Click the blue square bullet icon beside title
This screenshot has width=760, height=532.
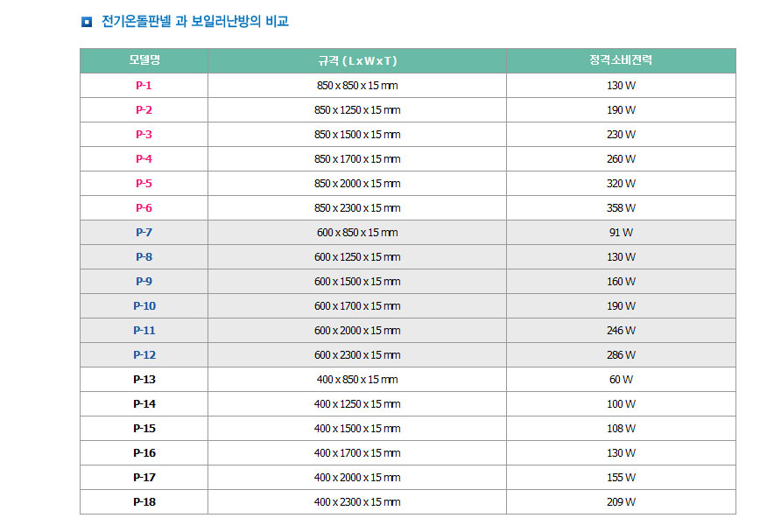click(x=86, y=22)
